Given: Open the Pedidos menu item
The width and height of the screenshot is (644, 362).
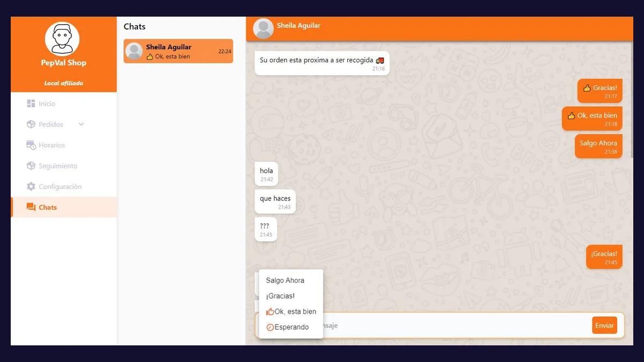Looking at the screenshot, I should pyautogui.click(x=63, y=124).
